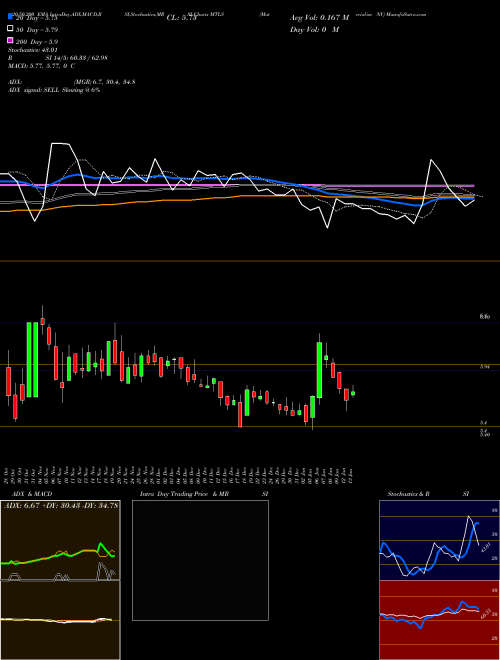Click the white 50 Day legend swatch
500x660 pixels.
tap(10, 29)
